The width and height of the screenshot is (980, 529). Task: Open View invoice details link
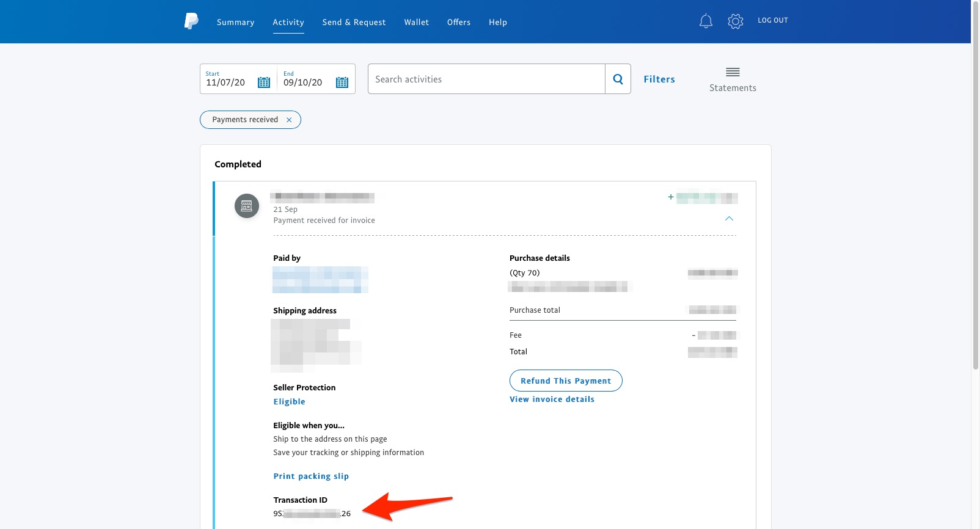(552, 399)
